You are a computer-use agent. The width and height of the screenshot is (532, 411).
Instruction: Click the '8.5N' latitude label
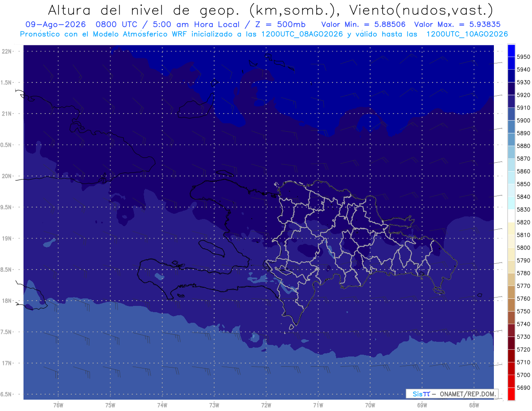(7, 270)
